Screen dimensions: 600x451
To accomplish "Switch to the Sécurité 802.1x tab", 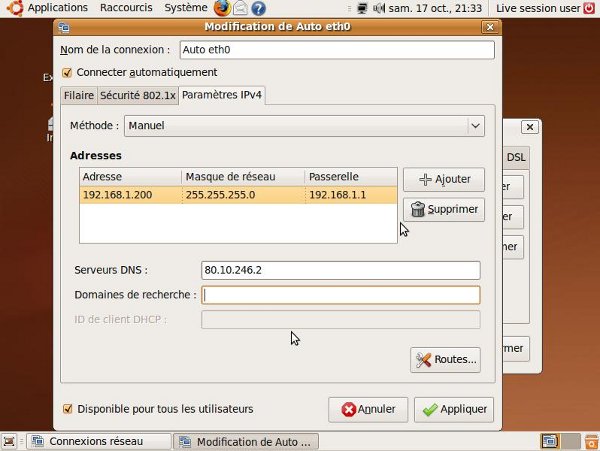I will [x=136, y=96].
